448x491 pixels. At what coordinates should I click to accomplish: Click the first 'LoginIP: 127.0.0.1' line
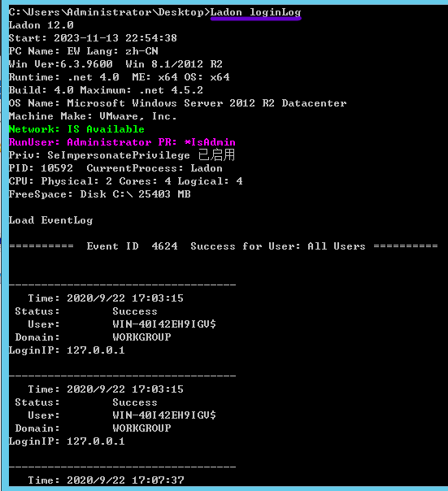point(67,350)
